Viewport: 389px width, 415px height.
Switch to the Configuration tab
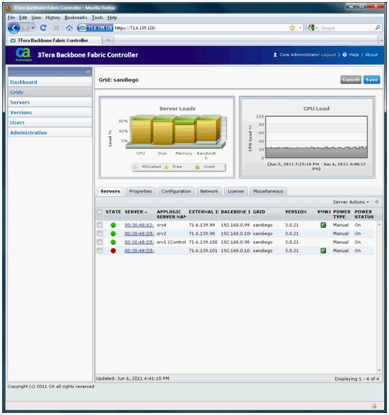176,191
